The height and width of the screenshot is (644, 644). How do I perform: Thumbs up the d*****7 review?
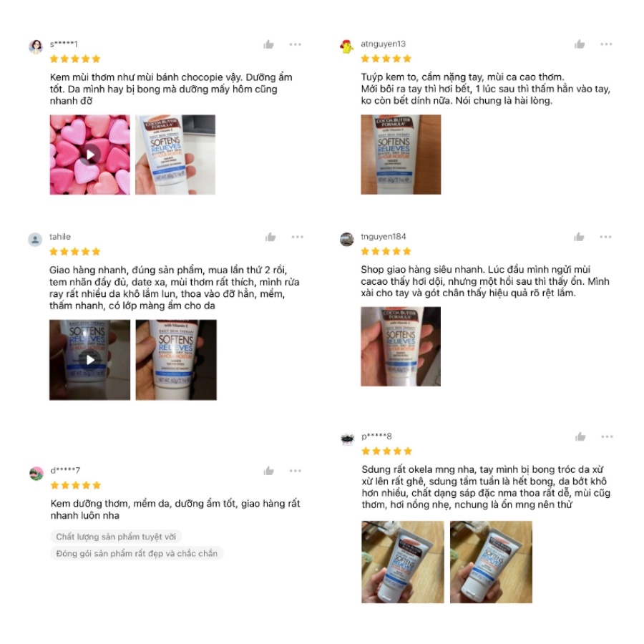tap(268, 471)
